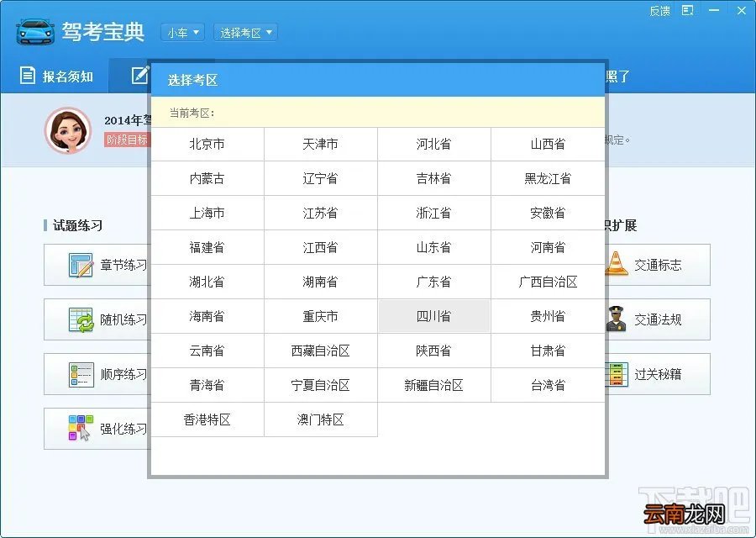Image resolution: width=756 pixels, height=538 pixels.
Task: Open the 过关秘籍 button
Action: pyautogui.click(x=657, y=374)
